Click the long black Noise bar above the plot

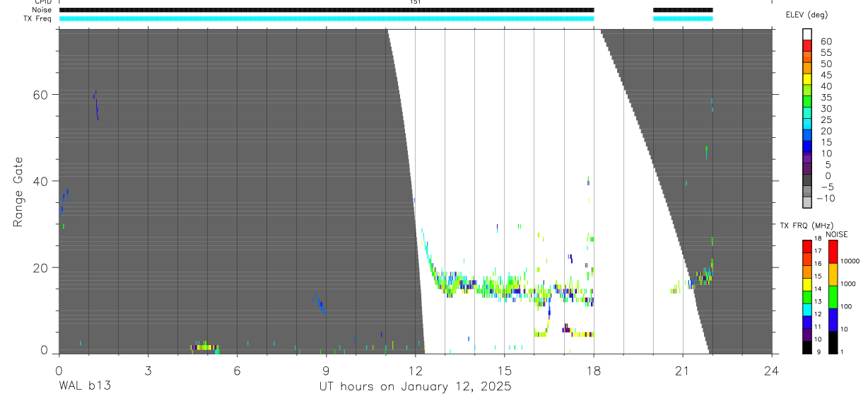pyautogui.click(x=327, y=10)
